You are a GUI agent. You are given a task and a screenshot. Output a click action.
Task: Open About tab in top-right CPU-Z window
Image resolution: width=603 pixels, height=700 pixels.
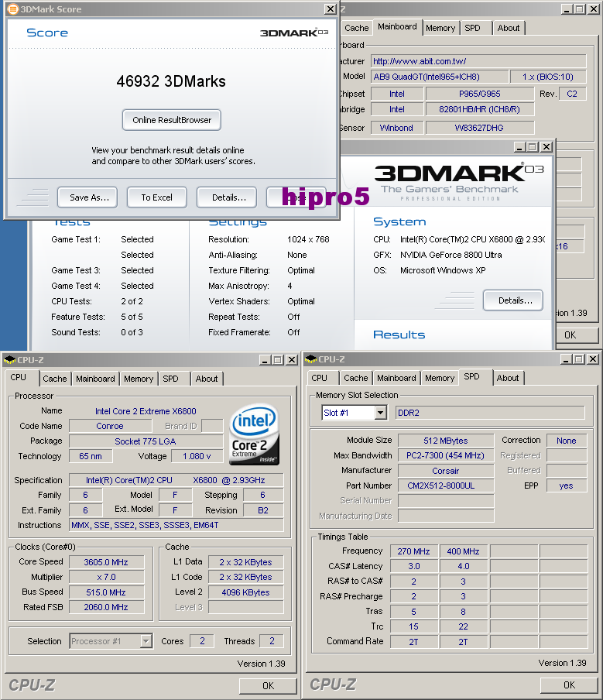point(509,28)
